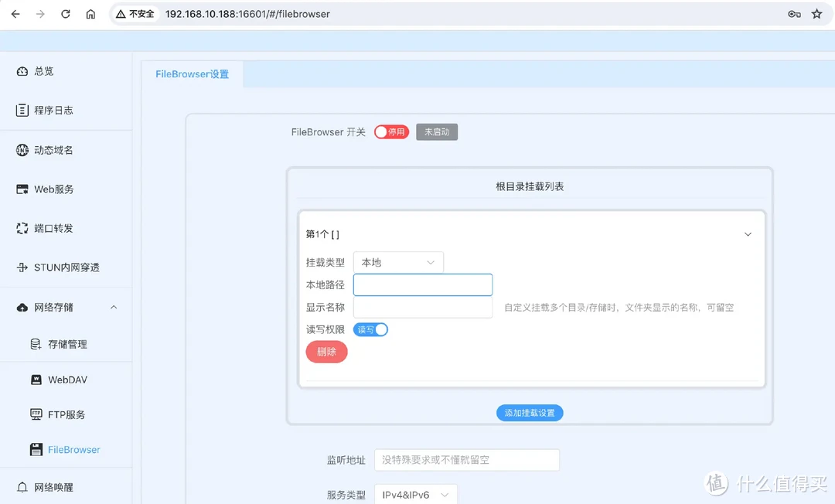
Task: Toggle the 读写权限 read-write switch
Action: [370, 330]
